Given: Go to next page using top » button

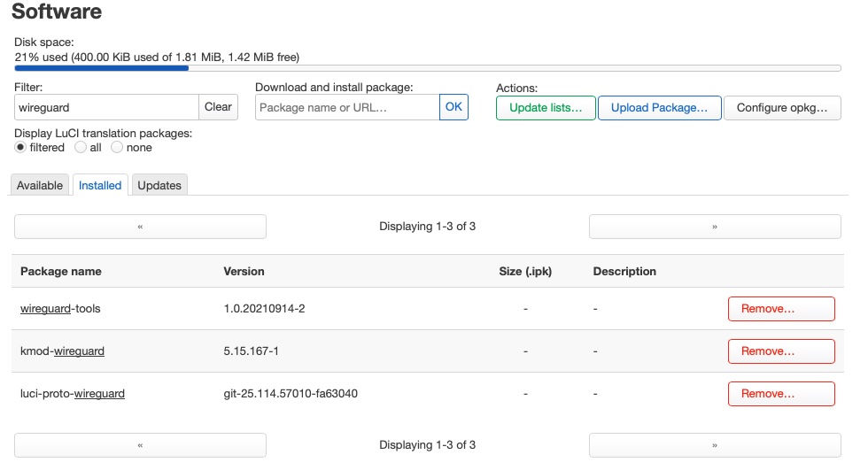Looking at the screenshot, I should coord(715,227).
